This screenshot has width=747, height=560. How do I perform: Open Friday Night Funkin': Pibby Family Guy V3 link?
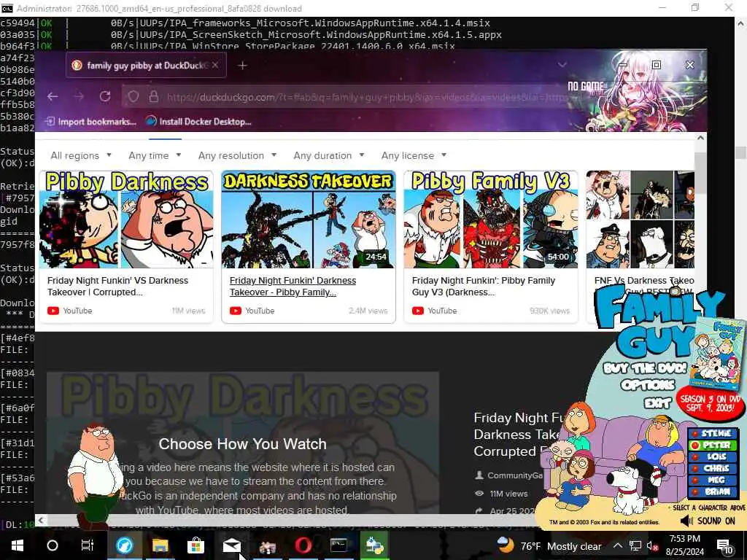pos(483,286)
